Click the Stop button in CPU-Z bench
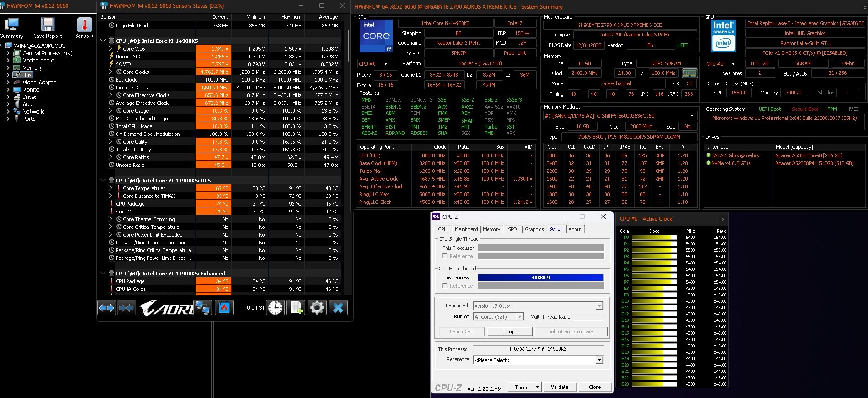 point(509,331)
